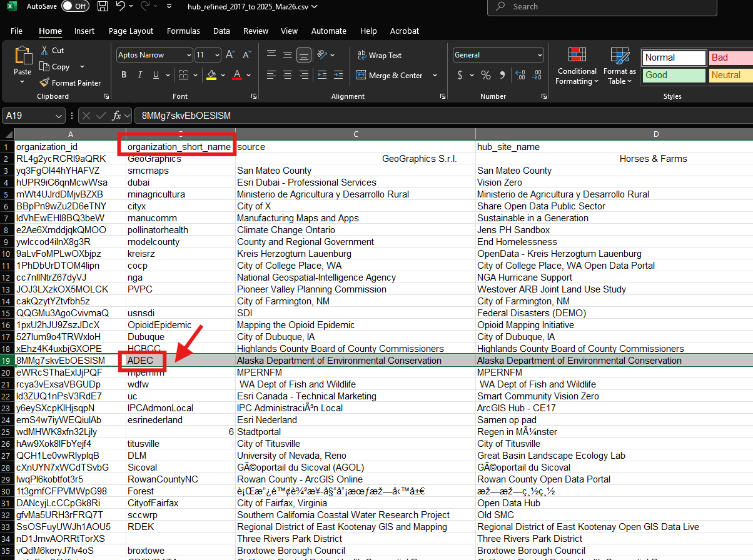Image resolution: width=753 pixels, height=560 pixels.
Task: Apply Comma Style number format
Action: (503, 75)
